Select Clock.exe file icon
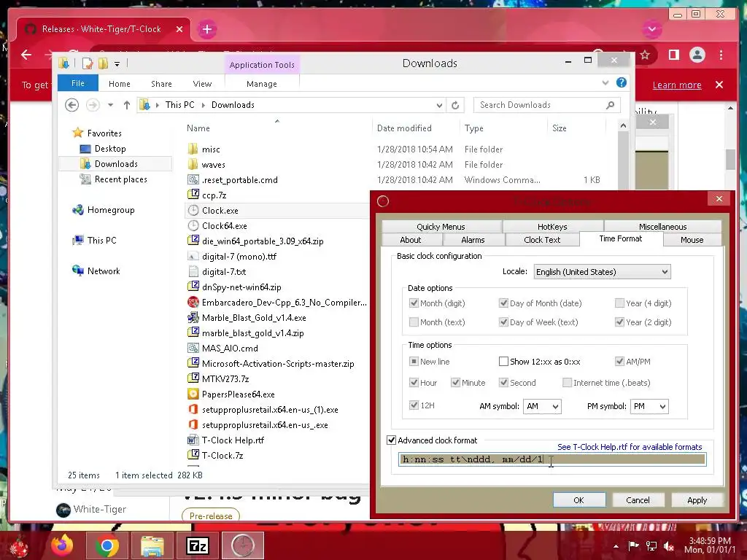 pos(193,211)
